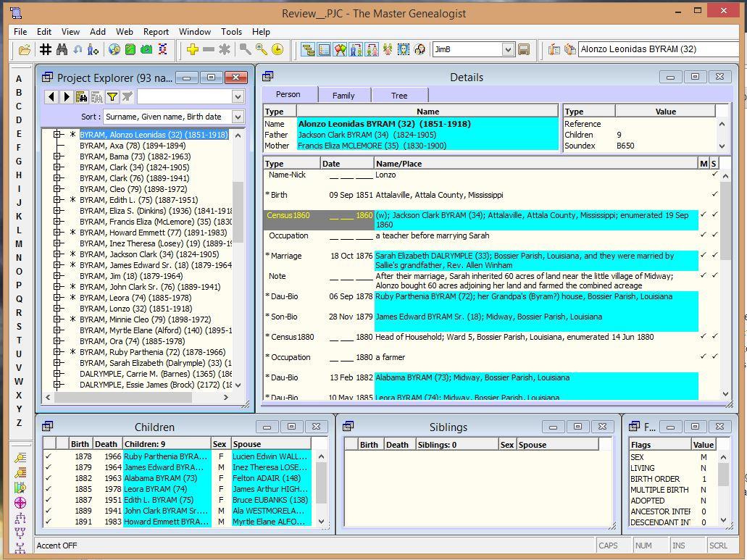
Task: Click the first list-search icon in sidebar
Action: [20, 458]
